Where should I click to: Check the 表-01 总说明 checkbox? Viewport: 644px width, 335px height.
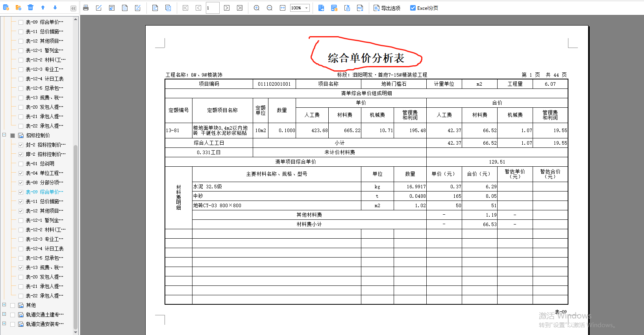[x=21, y=164]
